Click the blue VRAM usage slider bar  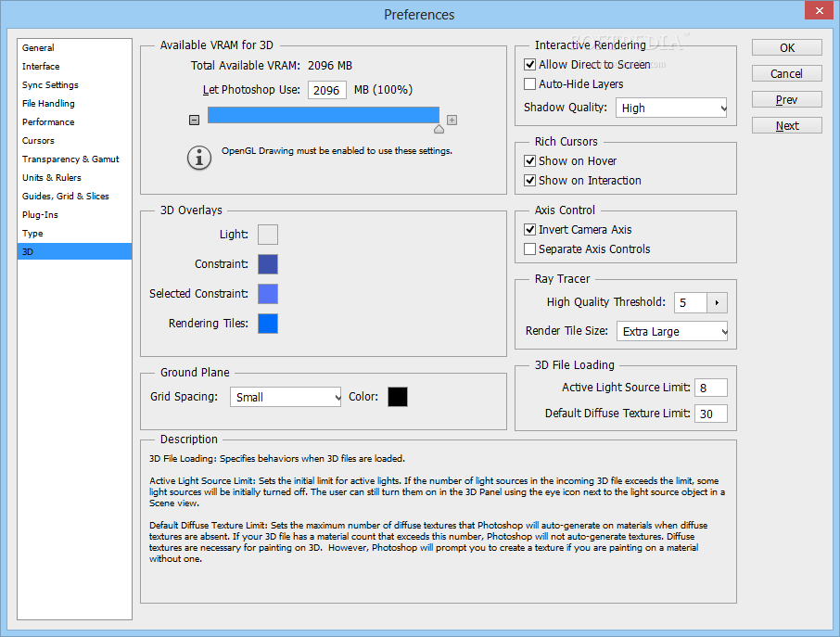tap(324, 115)
